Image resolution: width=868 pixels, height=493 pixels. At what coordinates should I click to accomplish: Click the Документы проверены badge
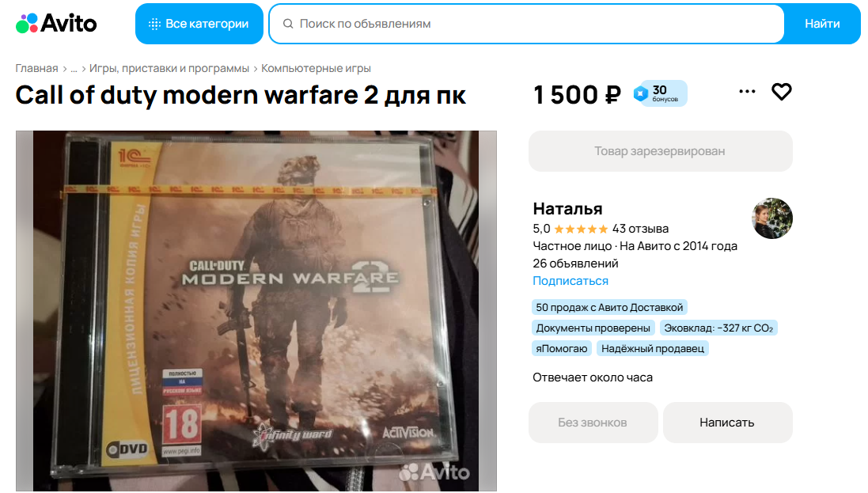pyautogui.click(x=593, y=328)
